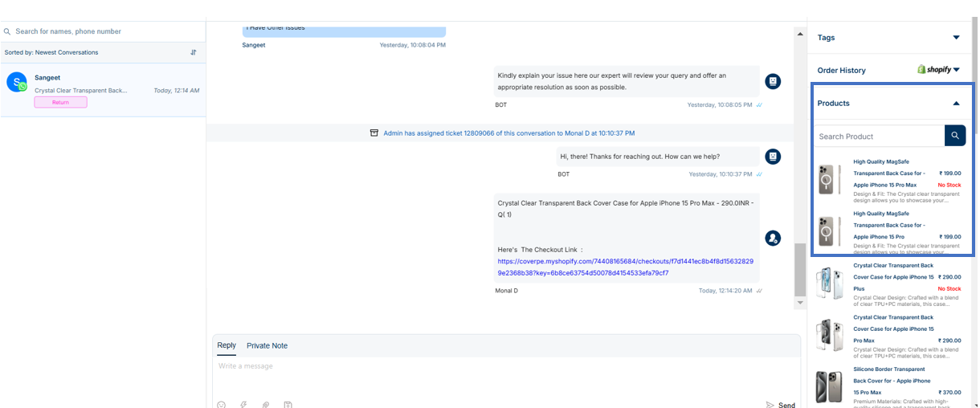Image resolution: width=980 pixels, height=408 pixels.
Task: Click Crystal Clear iPhone 15 Pro Max thumbnail
Action: click(x=830, y=335)
